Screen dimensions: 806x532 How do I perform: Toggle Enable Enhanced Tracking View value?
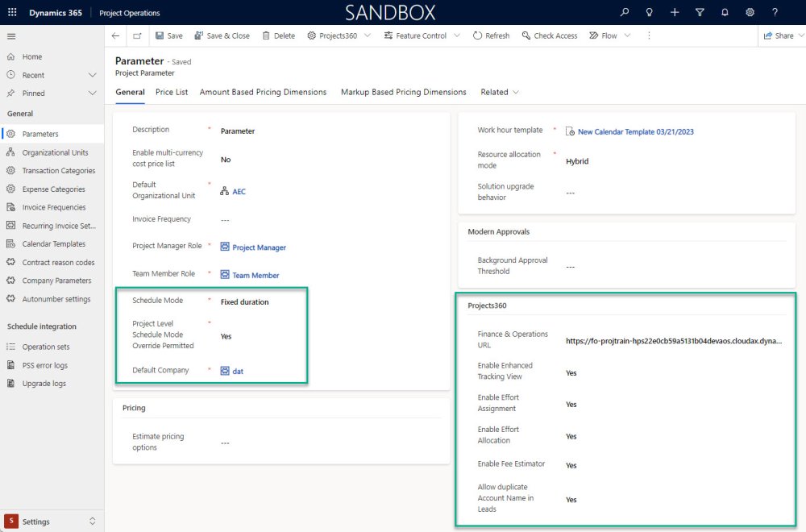[x=571, y=372]
